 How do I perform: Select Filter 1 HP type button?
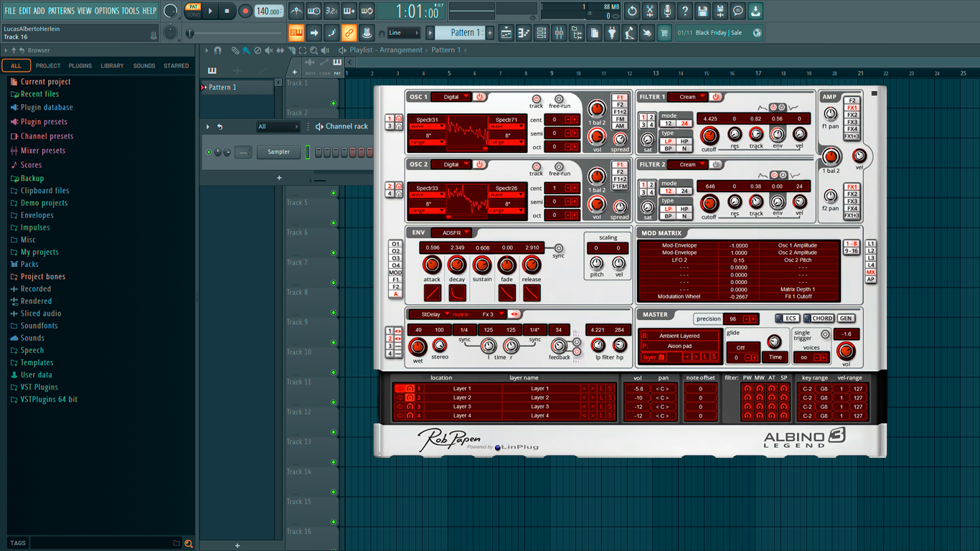click(684, 141)
